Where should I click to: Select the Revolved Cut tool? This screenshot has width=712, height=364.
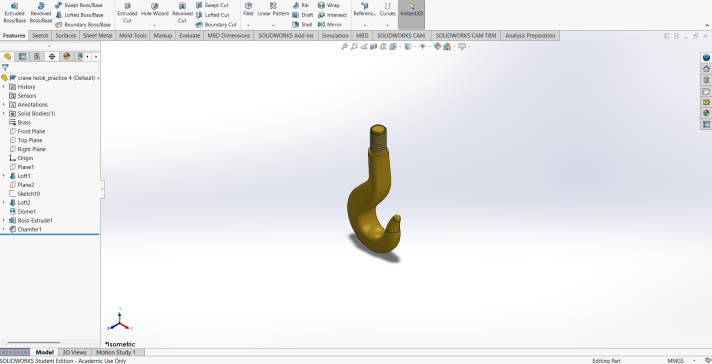coord(182,13)
